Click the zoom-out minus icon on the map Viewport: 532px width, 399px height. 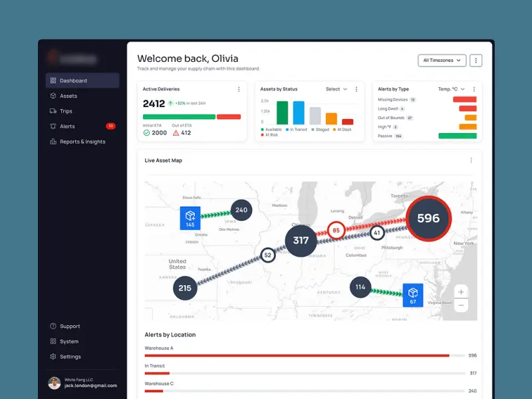click(x=462, y=306)
